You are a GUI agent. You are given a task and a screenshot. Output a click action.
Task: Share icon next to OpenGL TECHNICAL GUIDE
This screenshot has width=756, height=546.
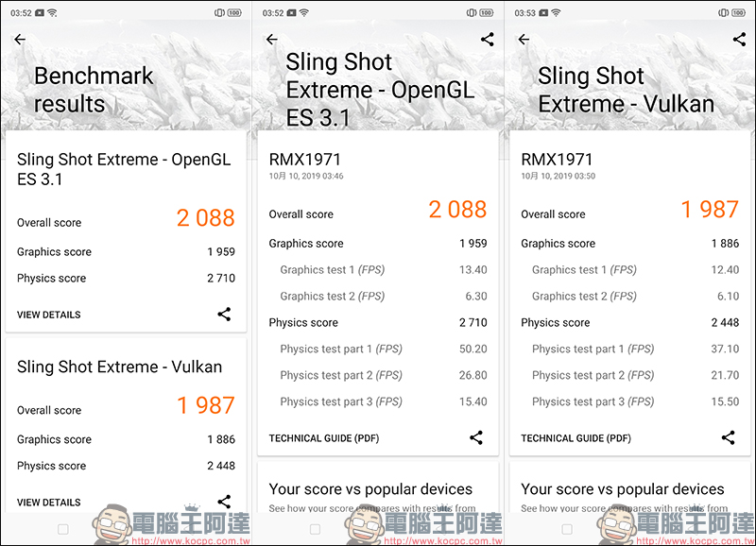click(476, 437)
